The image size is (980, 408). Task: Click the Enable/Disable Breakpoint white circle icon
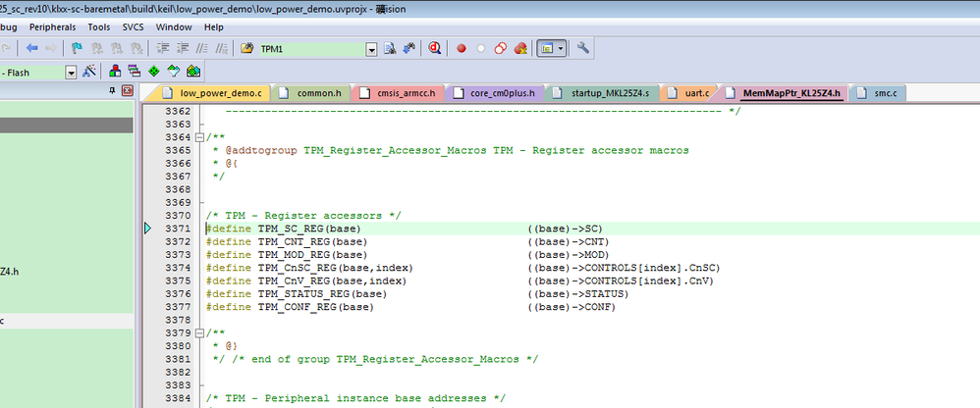[480, 49]
